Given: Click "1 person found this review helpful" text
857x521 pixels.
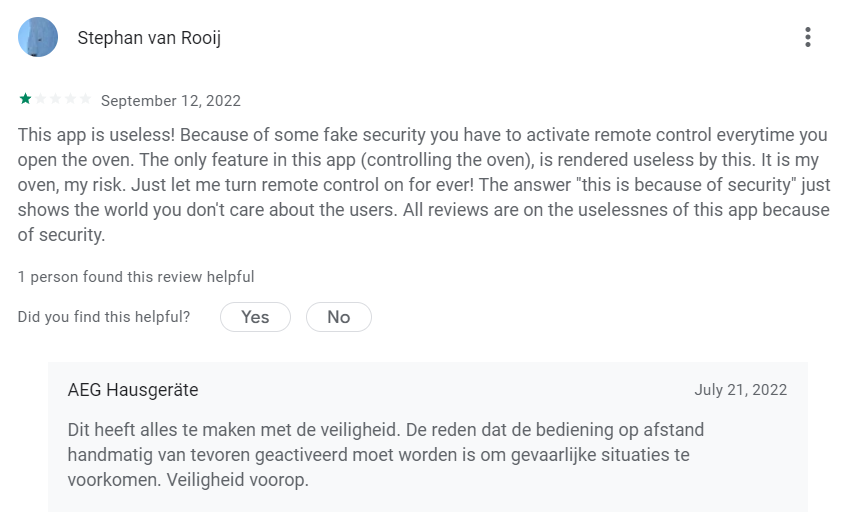Looking at the screenshot, I should (x=136, y=277).
